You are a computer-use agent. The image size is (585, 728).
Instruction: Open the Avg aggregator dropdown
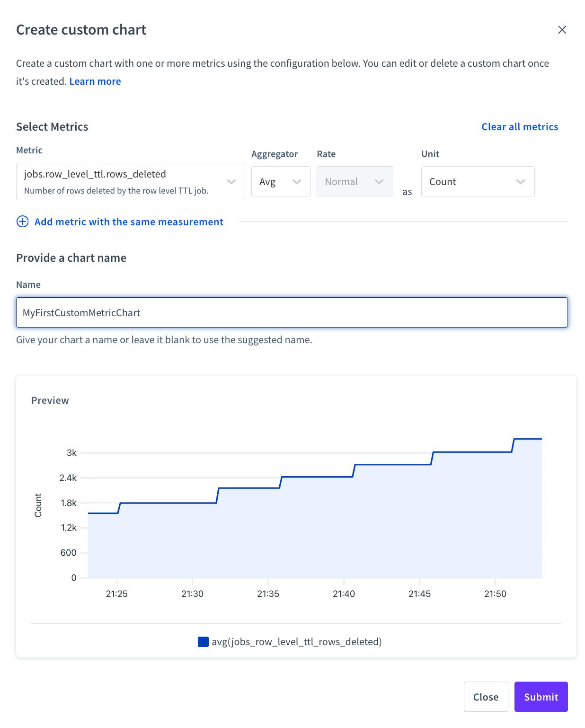tap(281, 181)
